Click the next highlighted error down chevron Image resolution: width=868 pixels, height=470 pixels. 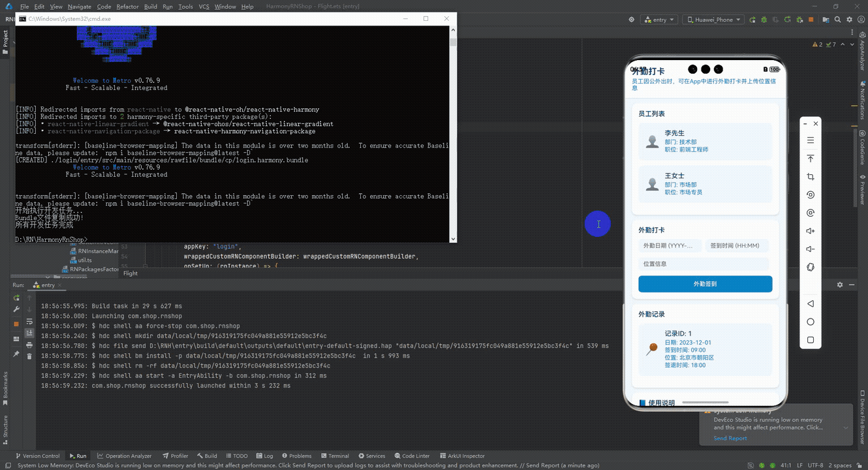click(x=852, y=44)
